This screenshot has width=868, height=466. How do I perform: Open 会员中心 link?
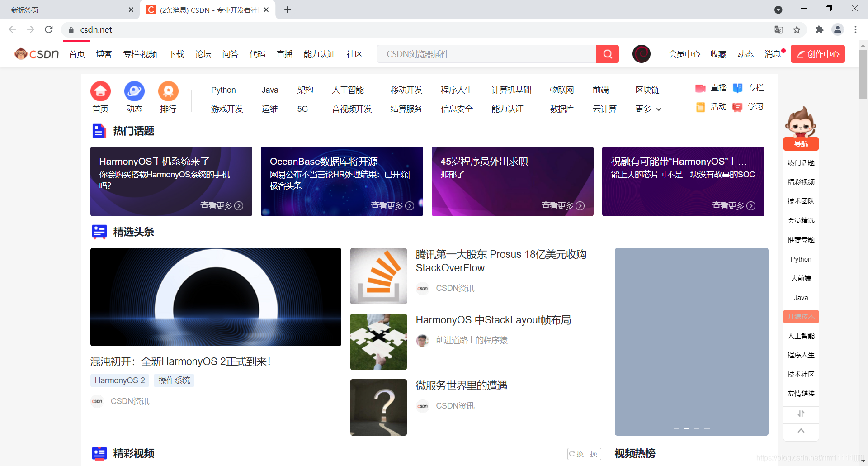tap(684, 54)
